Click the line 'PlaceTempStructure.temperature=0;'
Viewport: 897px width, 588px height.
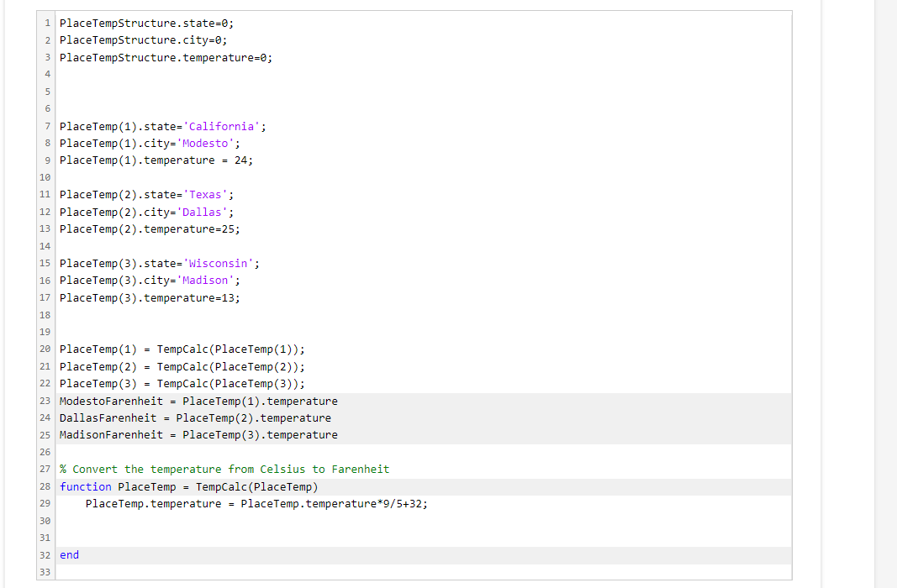(x=166, y=58)
